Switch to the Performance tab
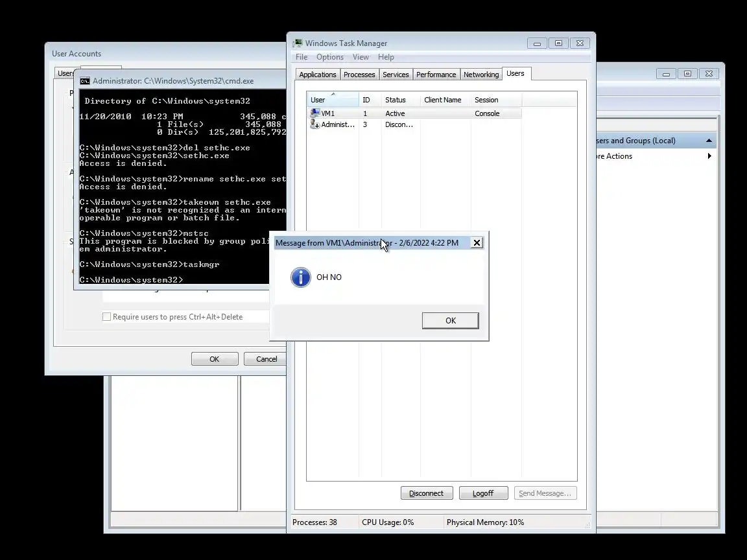Image resolution: width=747 pixels, height=560 pixels. point(436,75)
